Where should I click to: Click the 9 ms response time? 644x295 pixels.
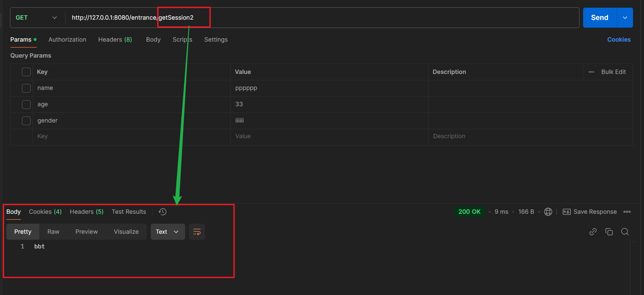[x=501, y=212]
